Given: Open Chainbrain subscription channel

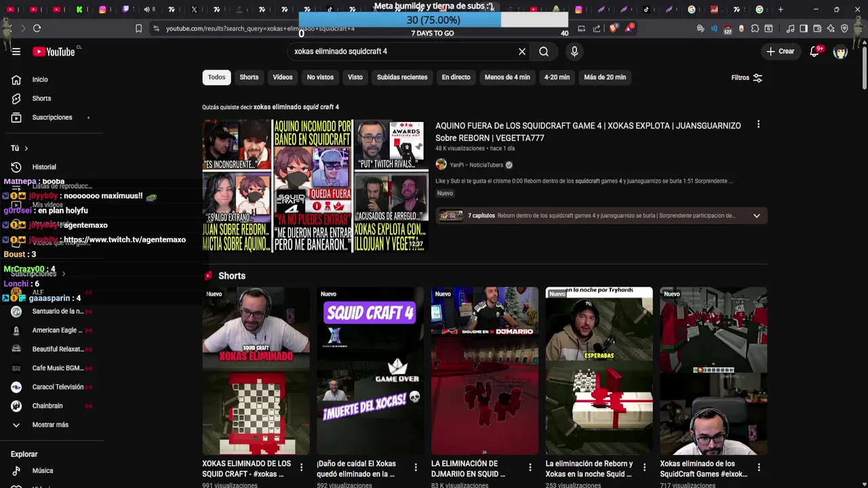Looking at the screenshot, I should [52, 405].
